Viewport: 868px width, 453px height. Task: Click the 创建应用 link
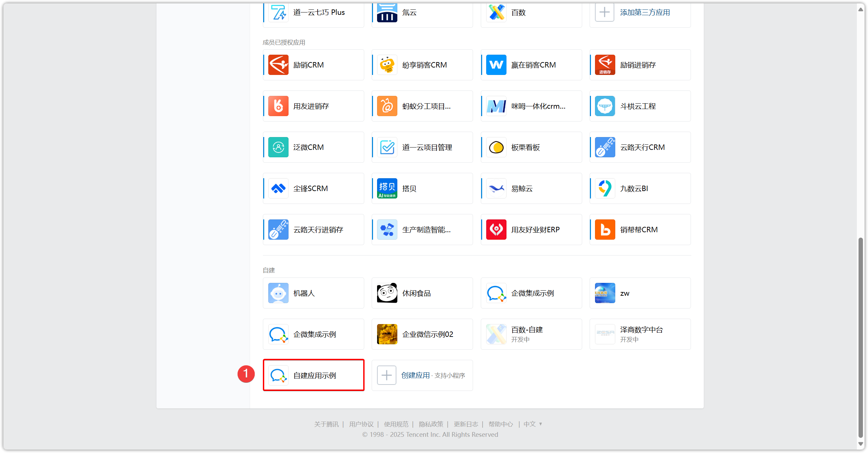coord(415,375)
